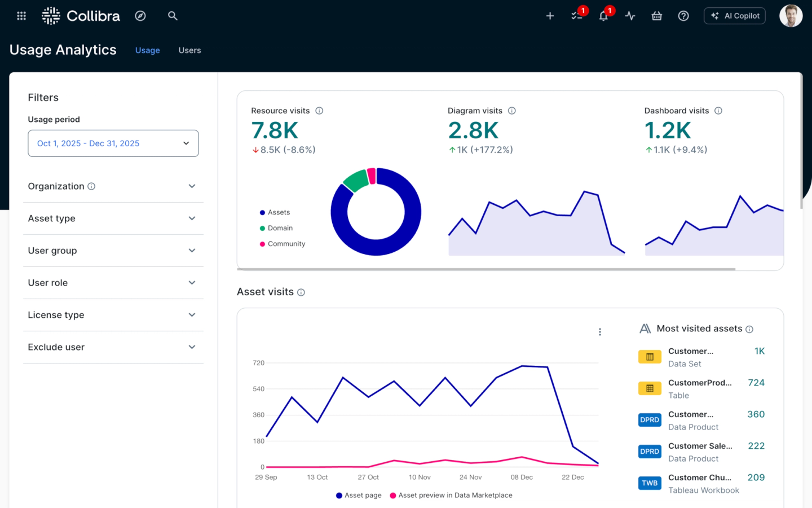Open the Usage period date dropdown
812x508 pixels.
coord(113,143)
